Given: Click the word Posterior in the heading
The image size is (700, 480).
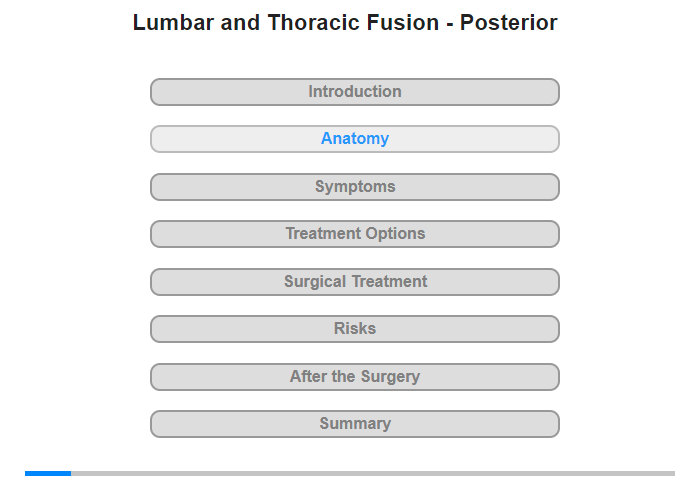Looking at the screenshot, I should 508,22.
